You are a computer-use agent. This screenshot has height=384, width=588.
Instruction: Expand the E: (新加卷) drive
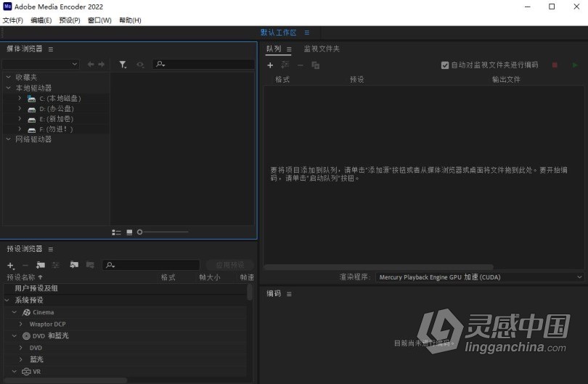pos(20,118)
